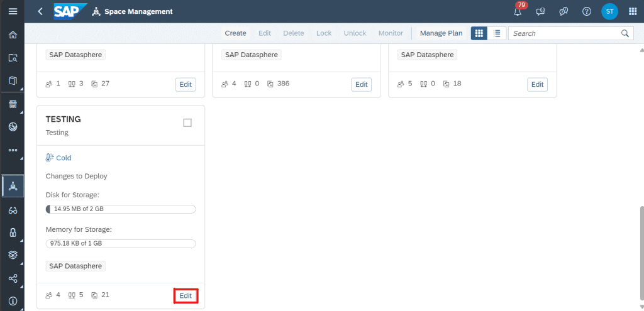Open the product switcher grid icon
This screenshot has height=311, width=644.
tap(633, 11)
